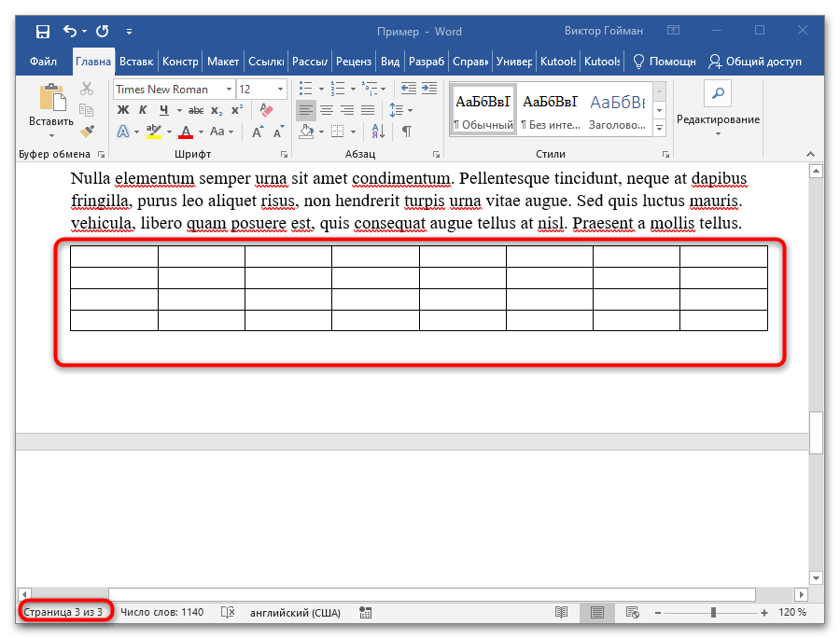Decrease paragraph indent
The width and height of the screenshot is (840, 639).
click(x=409, y=89)
